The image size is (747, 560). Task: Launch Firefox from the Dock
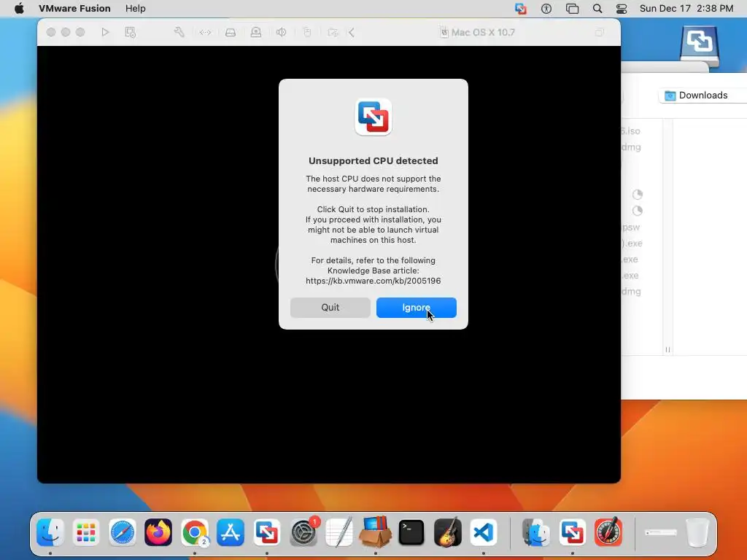tap(158, 532)
